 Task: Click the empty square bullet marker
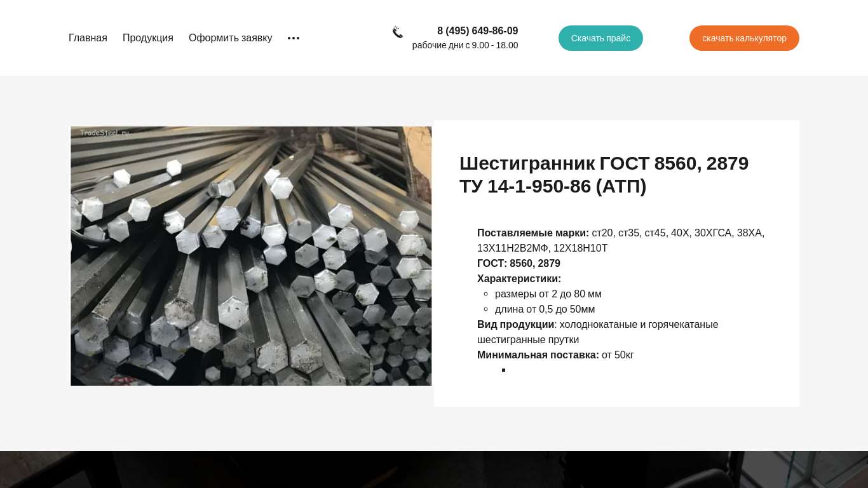click(503, 370)
